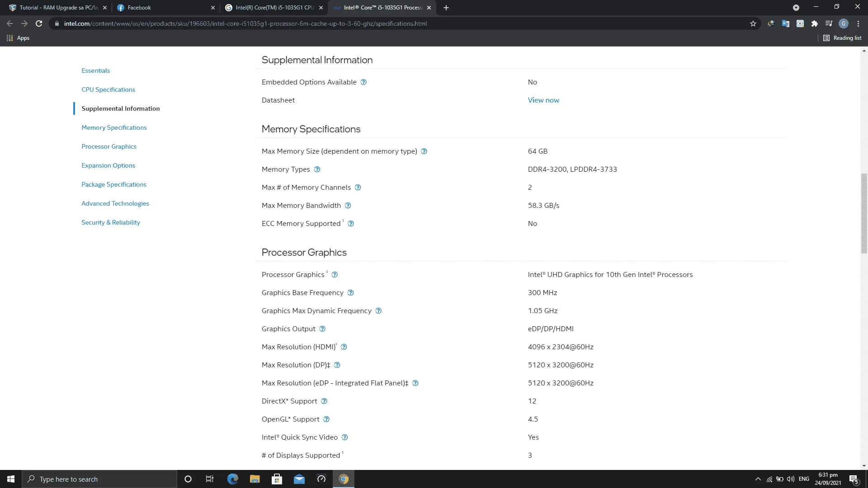Screen dimensions: 868x488
Task: Show DirectX Support help icon
Action: (324, 401)
